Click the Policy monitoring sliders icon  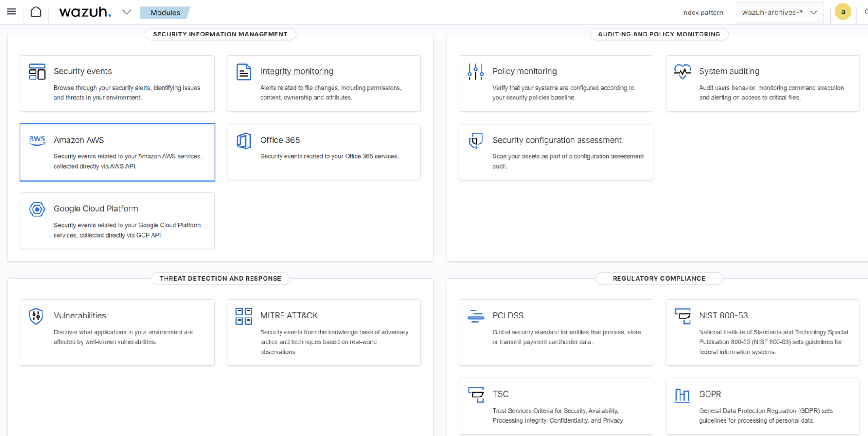[475, 72]
